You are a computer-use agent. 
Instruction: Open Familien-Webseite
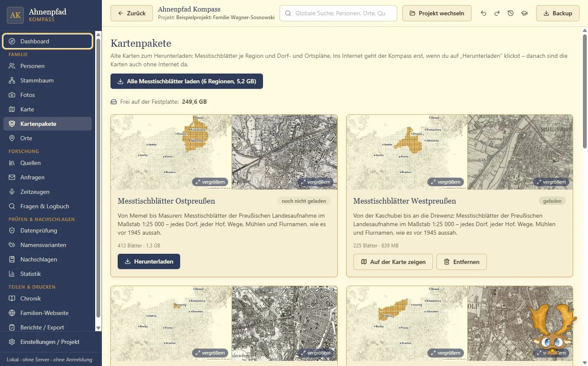click(x=48, y=313)
